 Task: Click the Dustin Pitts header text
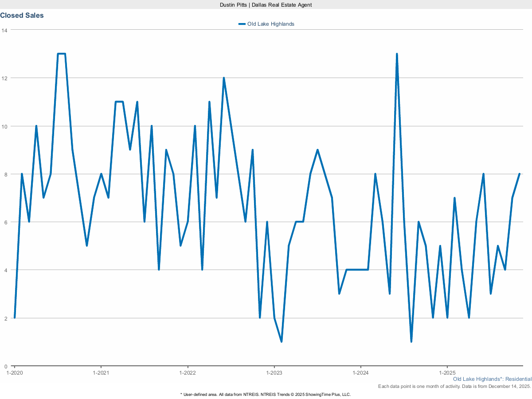tap(266, 4)
